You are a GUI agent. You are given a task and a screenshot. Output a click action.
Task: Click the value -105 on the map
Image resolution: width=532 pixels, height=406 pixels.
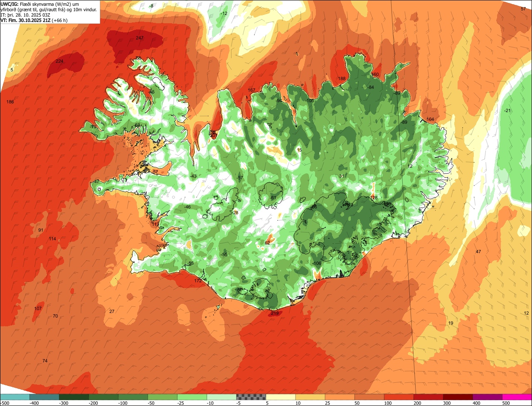(x=309, y=100)
